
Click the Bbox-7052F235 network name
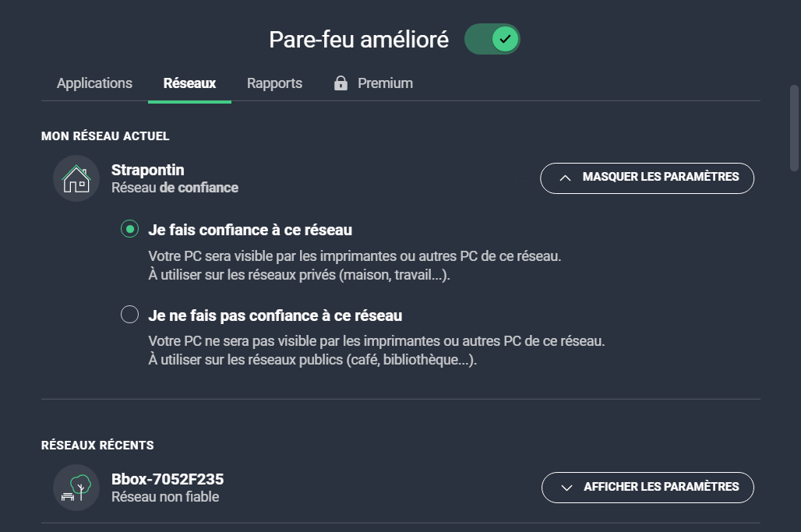(168, 479)
